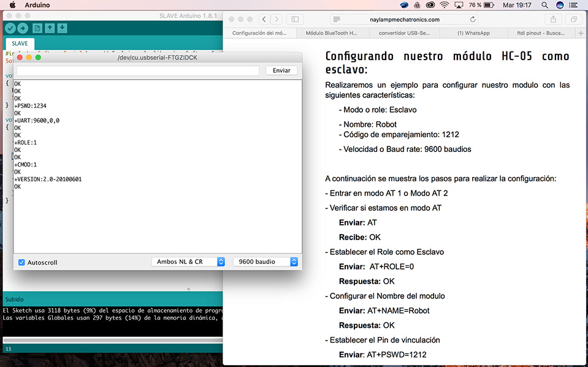Viewport: 588px width, 367px height.
Task: Click the text Enviar: AT+NAME=Robot
Action: [384, 311]
